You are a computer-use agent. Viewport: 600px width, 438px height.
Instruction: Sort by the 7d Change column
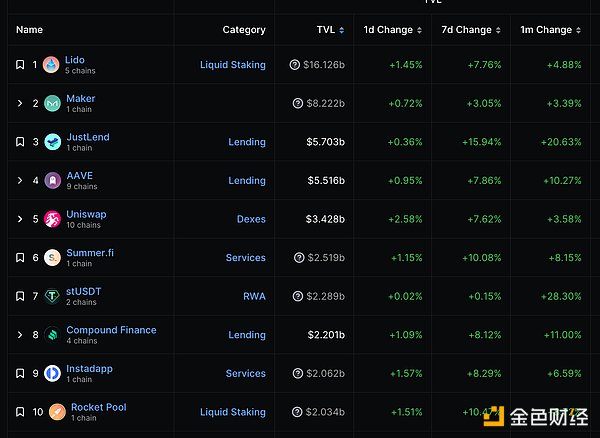tap(466, 30)
